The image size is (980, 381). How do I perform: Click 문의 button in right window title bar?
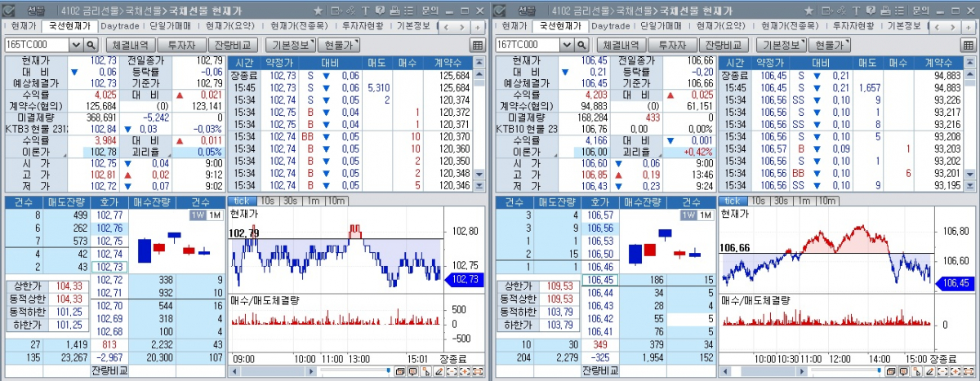coord(920,11)
